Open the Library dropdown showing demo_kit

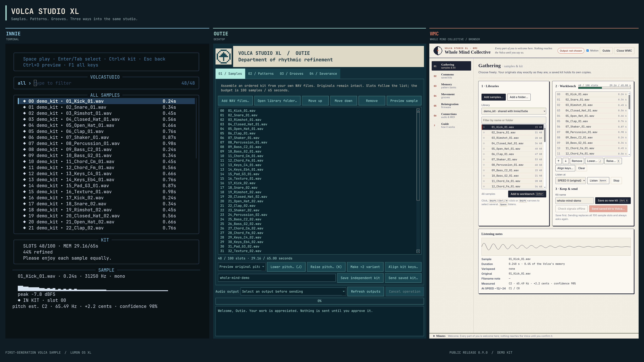pos(514,111)
